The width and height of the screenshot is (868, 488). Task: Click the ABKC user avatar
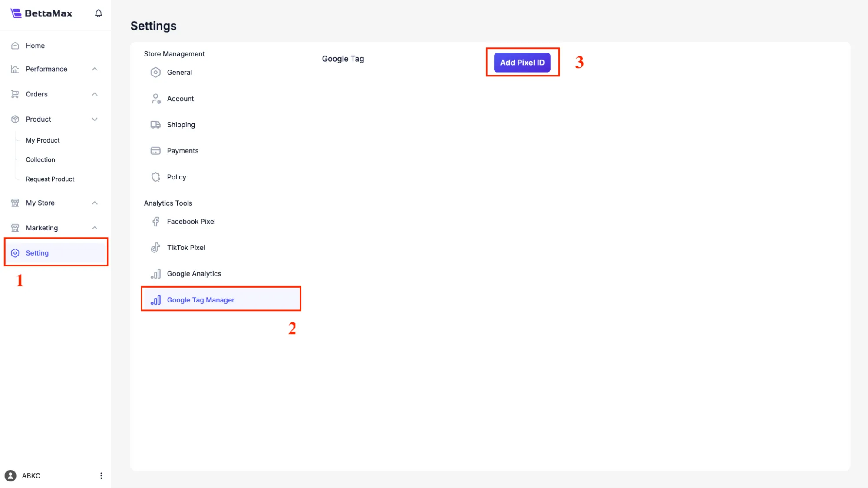(10, 476)
